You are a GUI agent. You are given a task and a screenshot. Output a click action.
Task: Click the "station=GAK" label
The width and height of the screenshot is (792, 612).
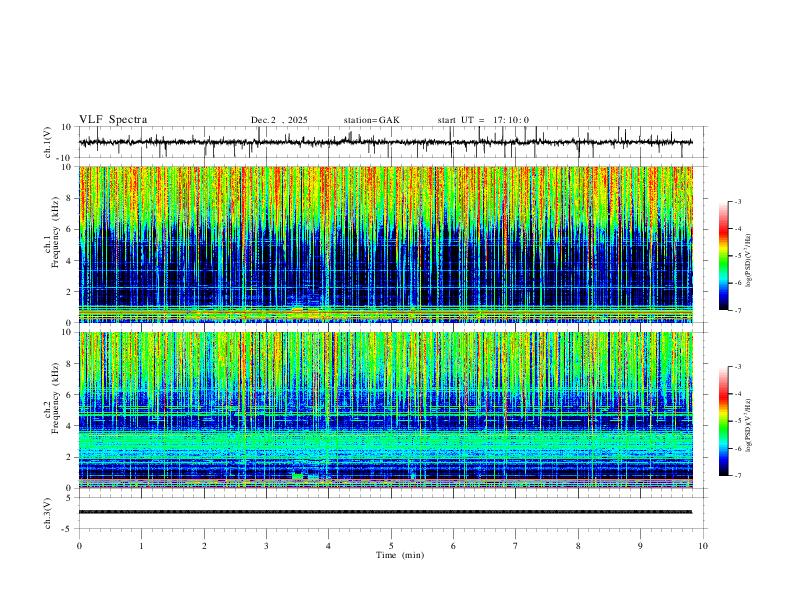pyautogui.click(x=371, y=120)
